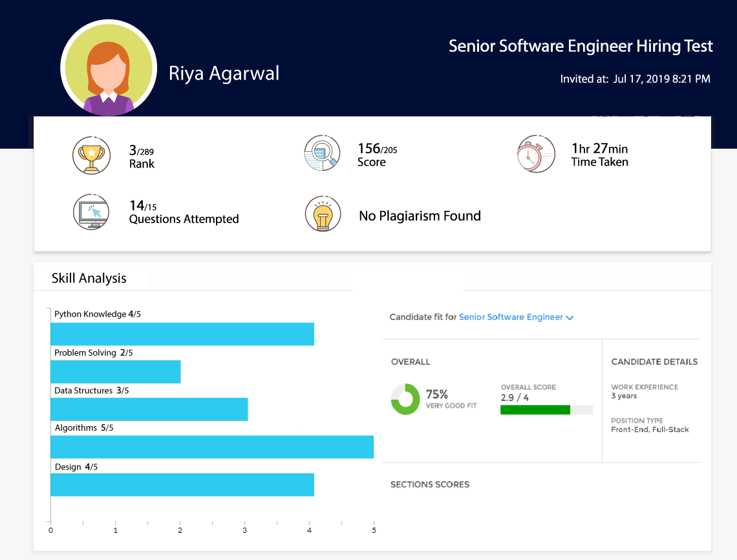Click the monitor Questions Attempted icon
737x560 pixels.
coord(91,211)
